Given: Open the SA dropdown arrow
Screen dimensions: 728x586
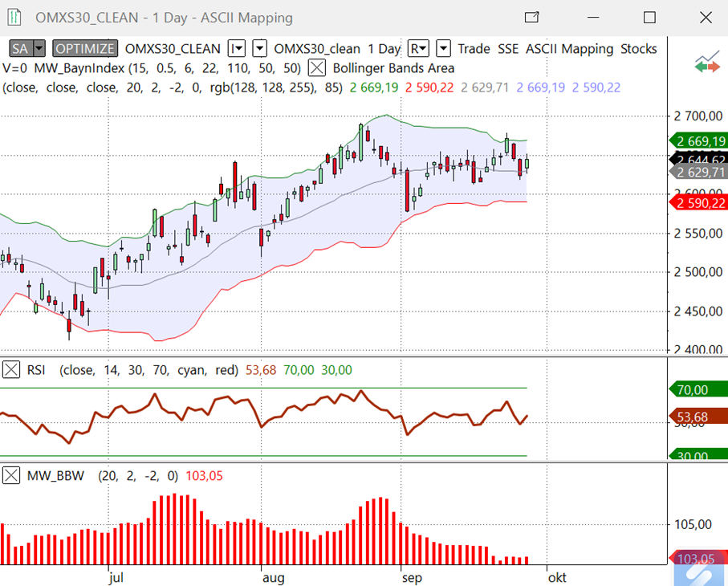Looking at the screenshot, I should coord(39,49).
